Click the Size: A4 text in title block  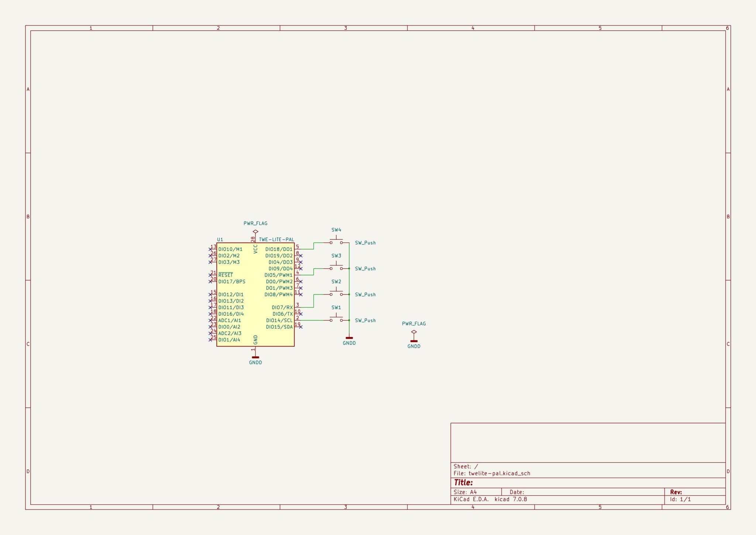tap(466, 491)
